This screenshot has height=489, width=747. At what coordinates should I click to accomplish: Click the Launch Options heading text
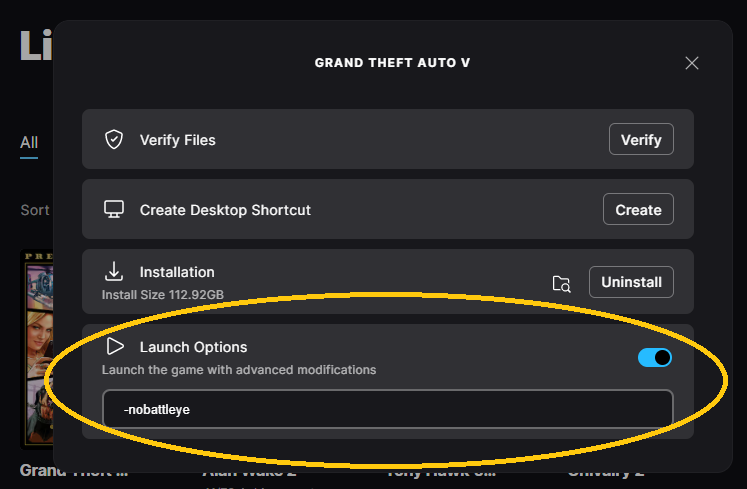click(193, 347)
